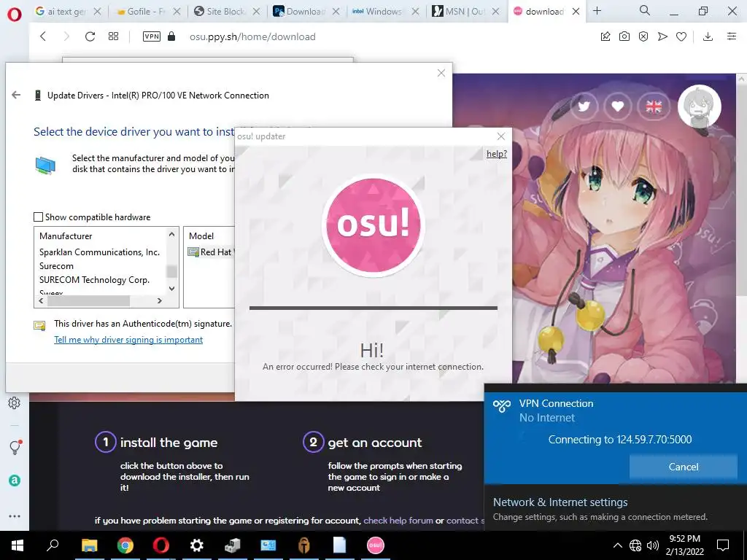Search open tabs with magnifier icon
Viewport: 747px width, 560px height.
pos(645,11)
